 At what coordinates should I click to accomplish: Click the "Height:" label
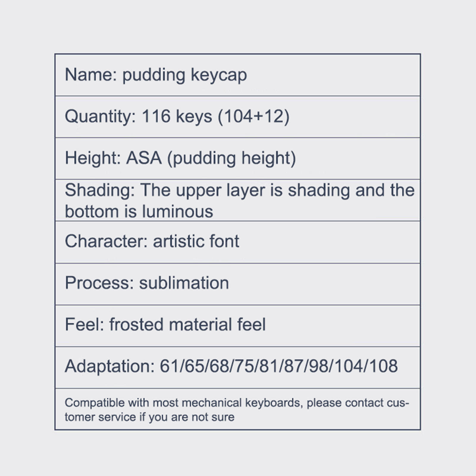[x=93, y=158]
